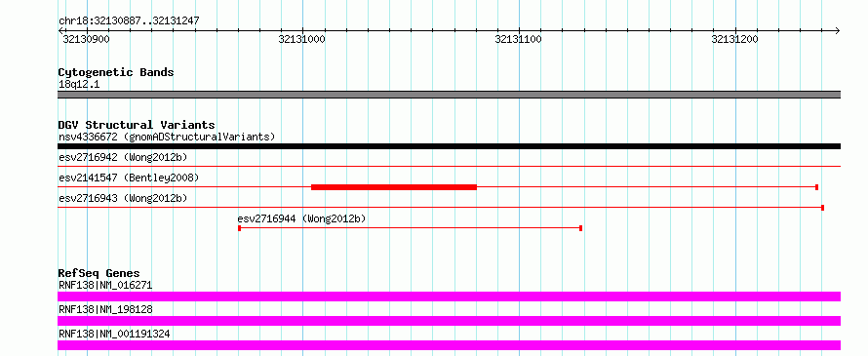Screen dimensions: 868x356
Task: Open the esv2716944 (Wong2012b) variant label
Action: (301, 218)
